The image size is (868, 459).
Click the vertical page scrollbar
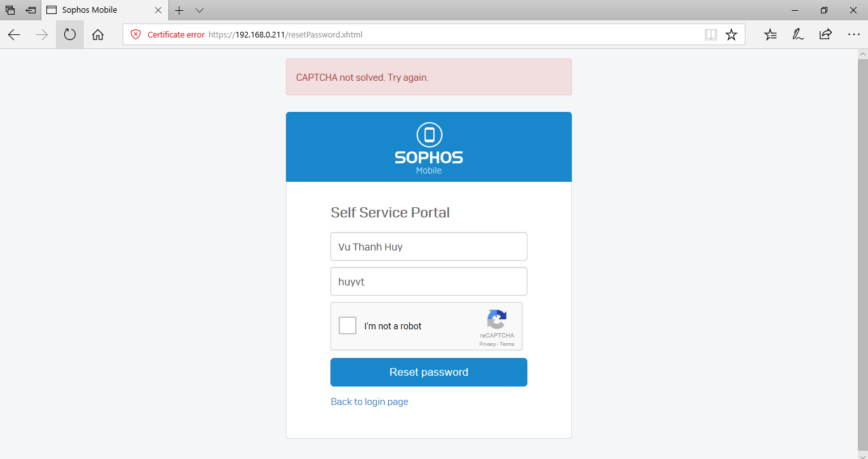tap(863, 254)
